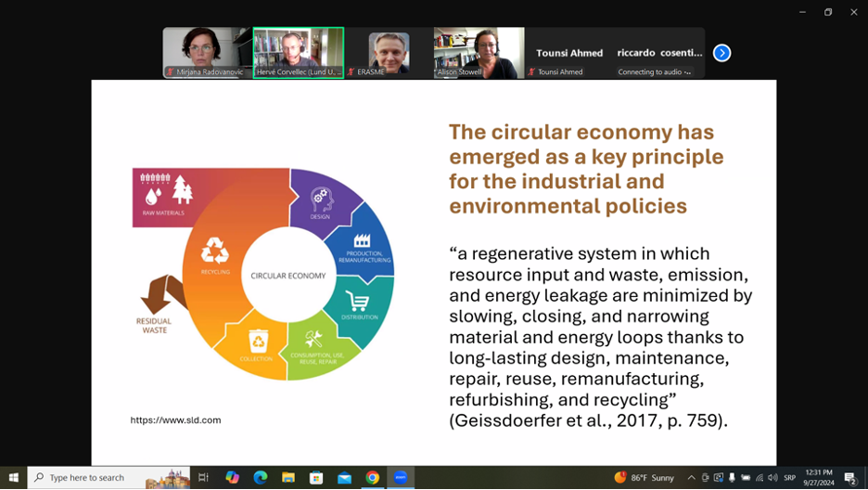Select Alison Stowell's video thumbnail

[x=479, y=52]
